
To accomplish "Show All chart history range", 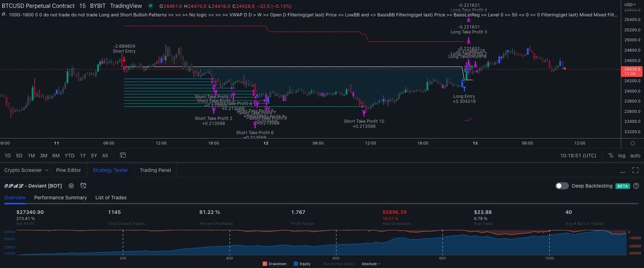I will [105, 155].
